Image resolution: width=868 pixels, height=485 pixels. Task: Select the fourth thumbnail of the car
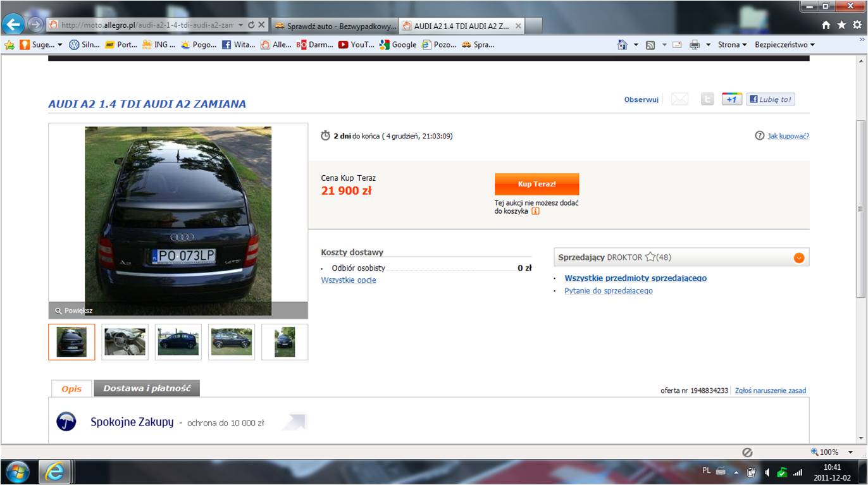click(232, 342)
